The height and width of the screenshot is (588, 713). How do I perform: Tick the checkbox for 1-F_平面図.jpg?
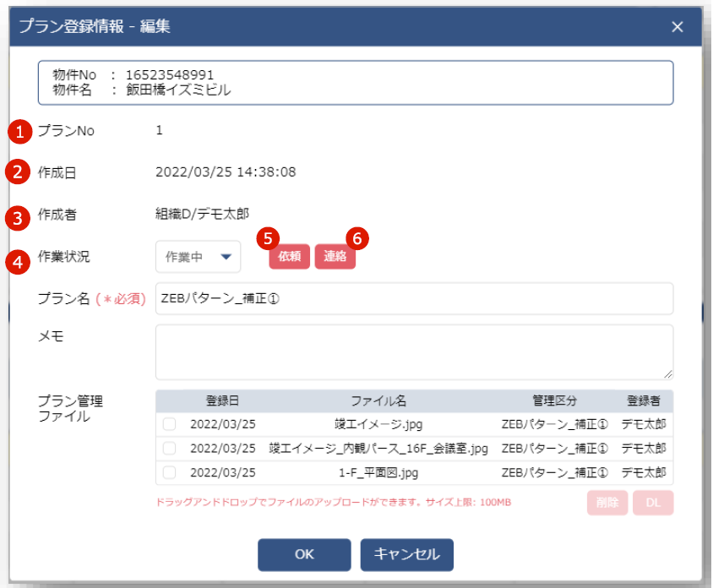point(170,472)
